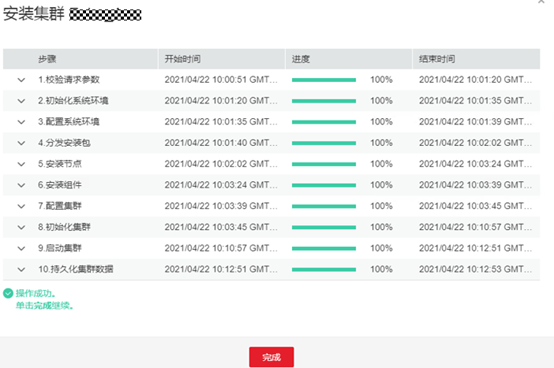Click end time 2021/04/22 10:12:53
This screenshot has width=554, height=368.
point(476,269)
